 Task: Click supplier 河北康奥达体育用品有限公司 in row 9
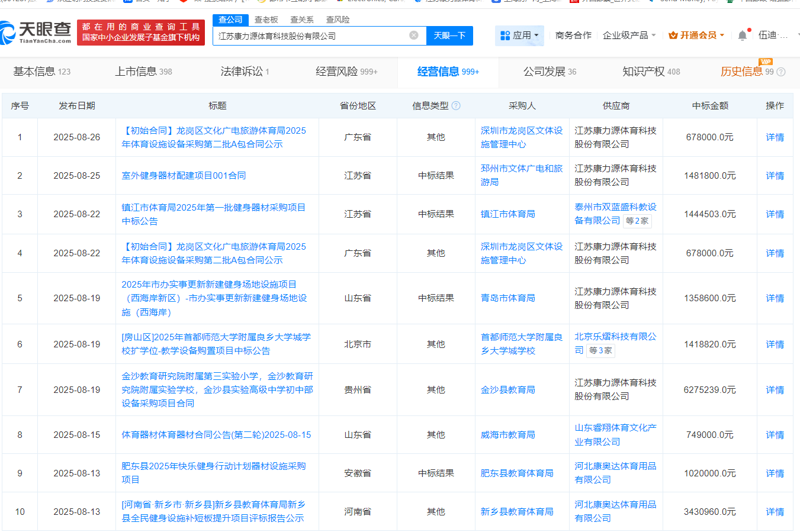click(615, 473)
